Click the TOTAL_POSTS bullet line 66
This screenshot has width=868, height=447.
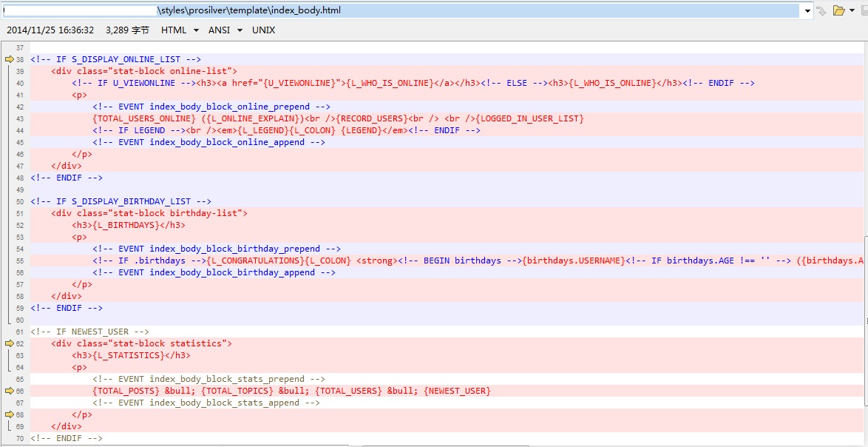coord(292,391)
